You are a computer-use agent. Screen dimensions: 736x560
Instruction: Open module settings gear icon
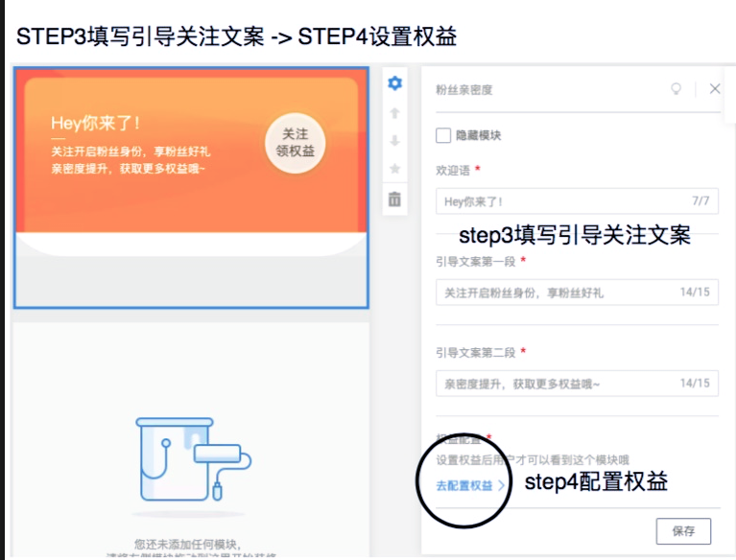coord(394,83)
